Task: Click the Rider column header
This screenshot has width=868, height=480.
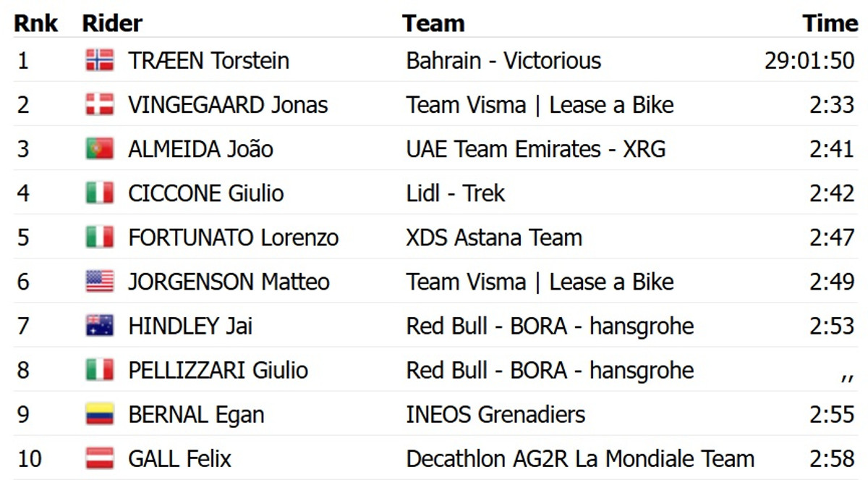Action: pos(112,23)
